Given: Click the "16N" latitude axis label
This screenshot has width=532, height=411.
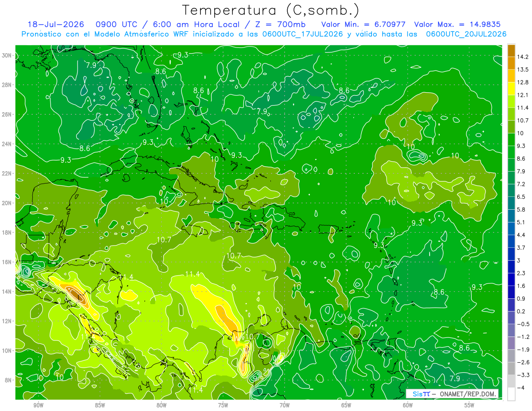Looking at the screenshot, I should 7,262.
